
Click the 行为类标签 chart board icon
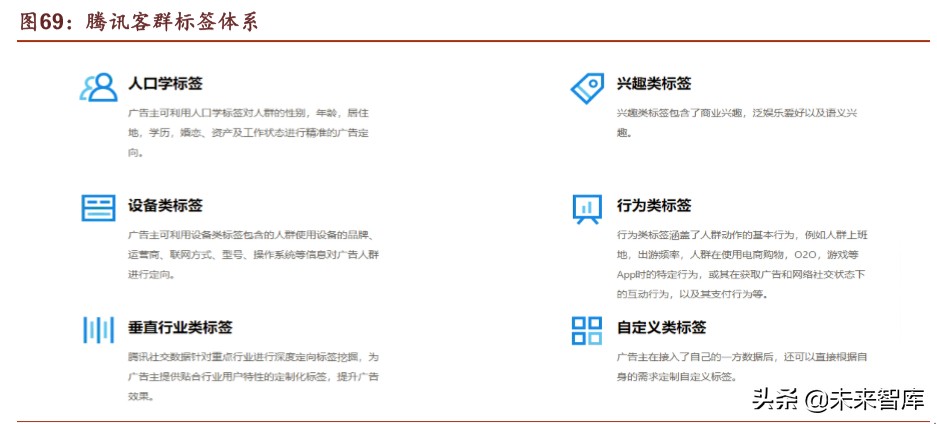[x=587, y=210]
